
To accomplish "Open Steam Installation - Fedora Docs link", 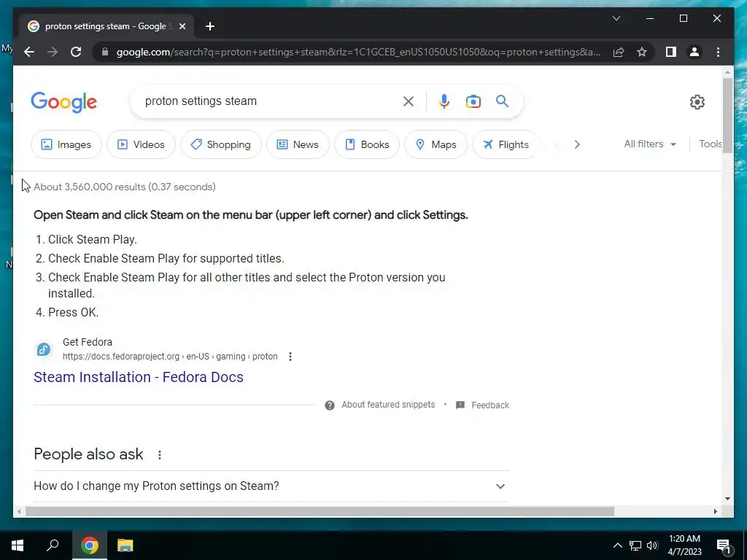I will [139, 377].
